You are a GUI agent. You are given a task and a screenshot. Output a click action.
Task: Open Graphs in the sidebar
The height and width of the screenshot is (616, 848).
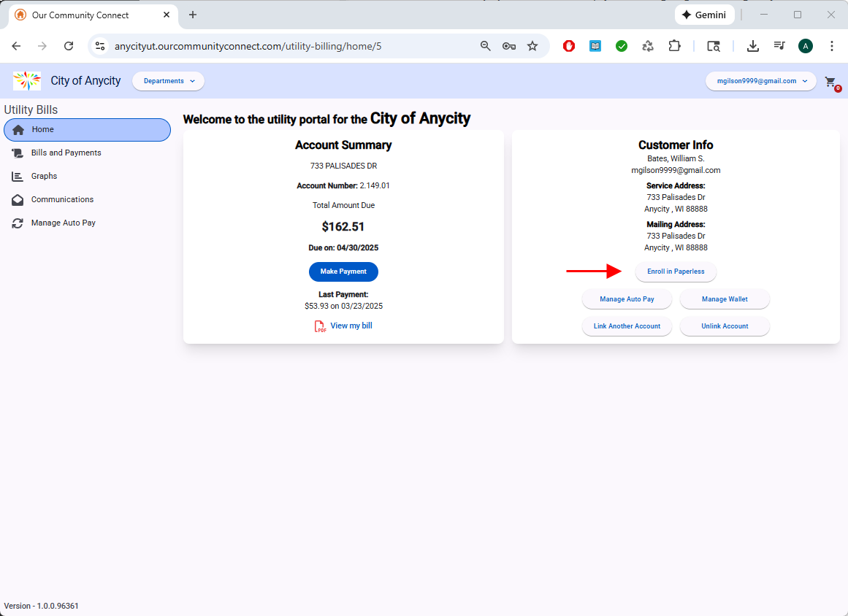tap(44, 176)
